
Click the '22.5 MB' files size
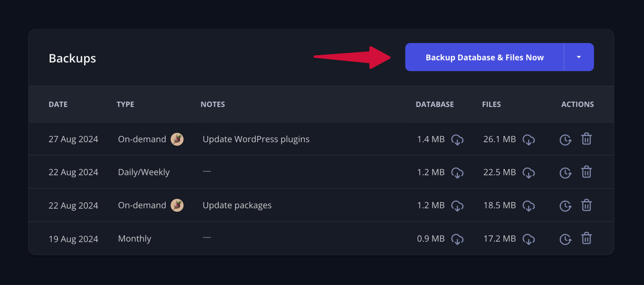[x=499, y=172]
